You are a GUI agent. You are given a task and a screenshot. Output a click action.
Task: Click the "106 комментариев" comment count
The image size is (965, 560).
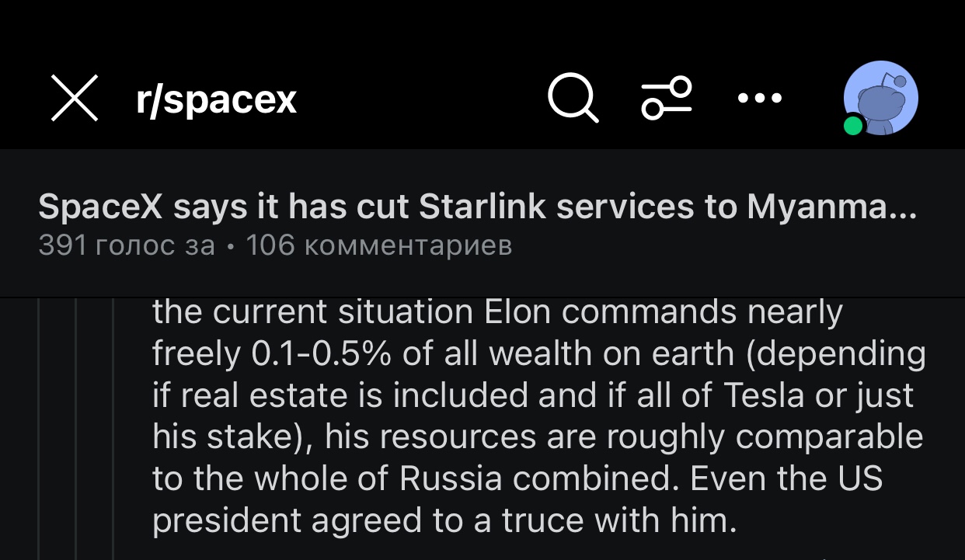[378, 245]
